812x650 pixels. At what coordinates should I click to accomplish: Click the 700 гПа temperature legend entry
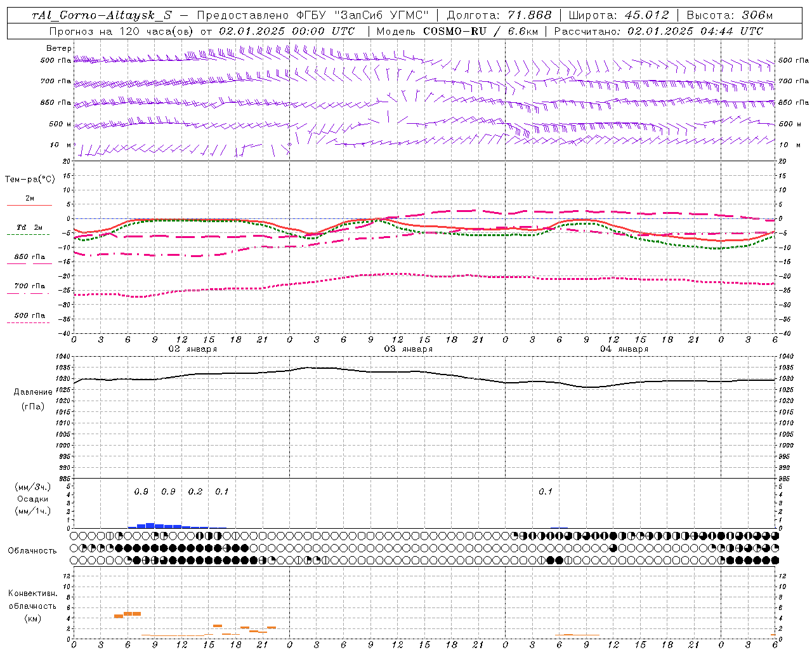29,286
